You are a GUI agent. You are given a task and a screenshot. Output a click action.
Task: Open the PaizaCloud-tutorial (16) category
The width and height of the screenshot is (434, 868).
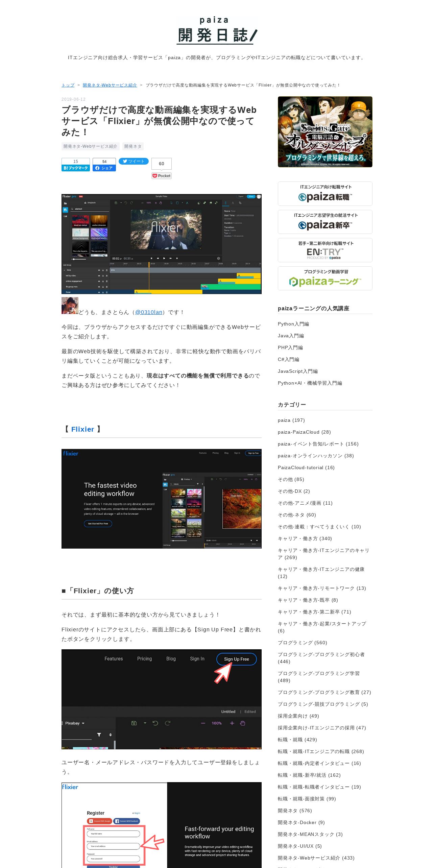306,467
